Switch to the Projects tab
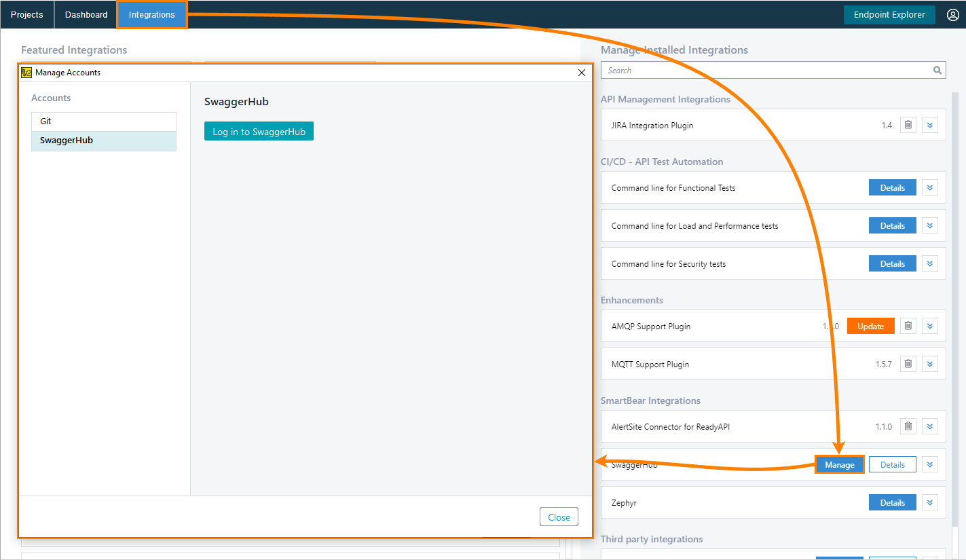This screenshot has height=560, width=966. 27,15
